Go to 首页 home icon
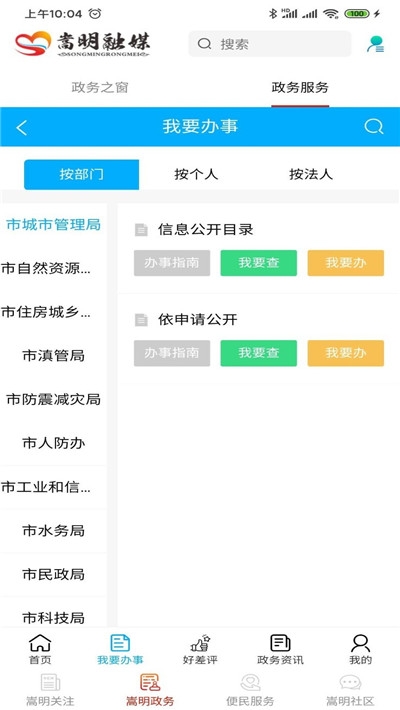The image size is (400, 710). pos(40,643)
